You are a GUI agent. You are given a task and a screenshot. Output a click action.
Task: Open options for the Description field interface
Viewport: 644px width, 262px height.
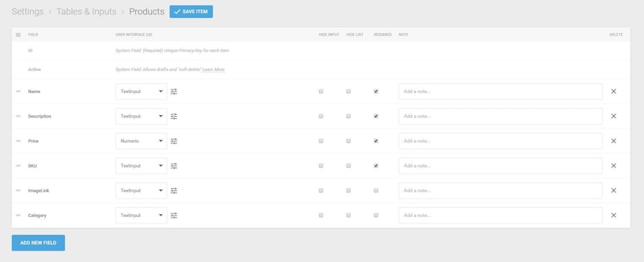(x=174, y=116)
